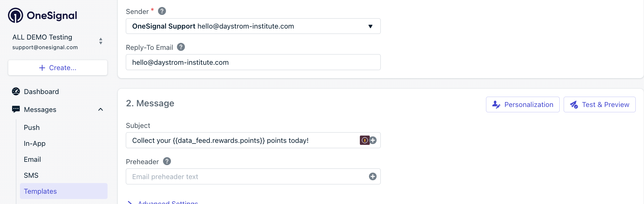Collapse the Messages menu section
The width and height of the screenshot is (644, 204).
101,109
